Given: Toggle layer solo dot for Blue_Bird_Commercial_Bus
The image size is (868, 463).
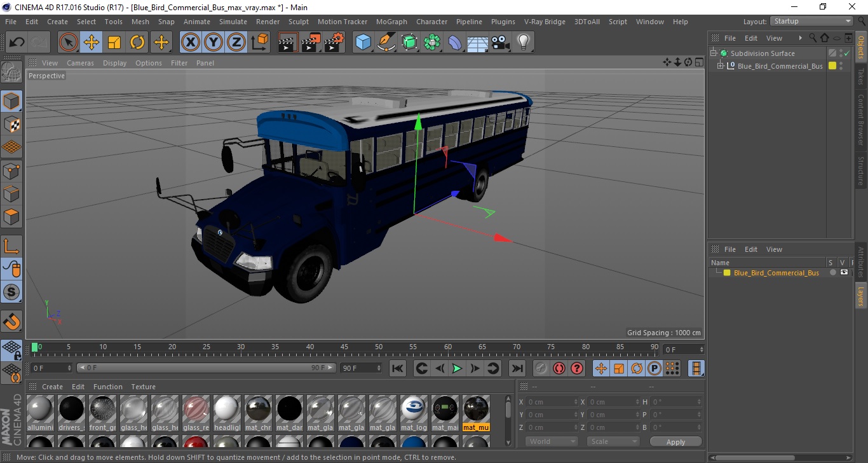Looking at the screenshot, I should (x=833, y=272).
